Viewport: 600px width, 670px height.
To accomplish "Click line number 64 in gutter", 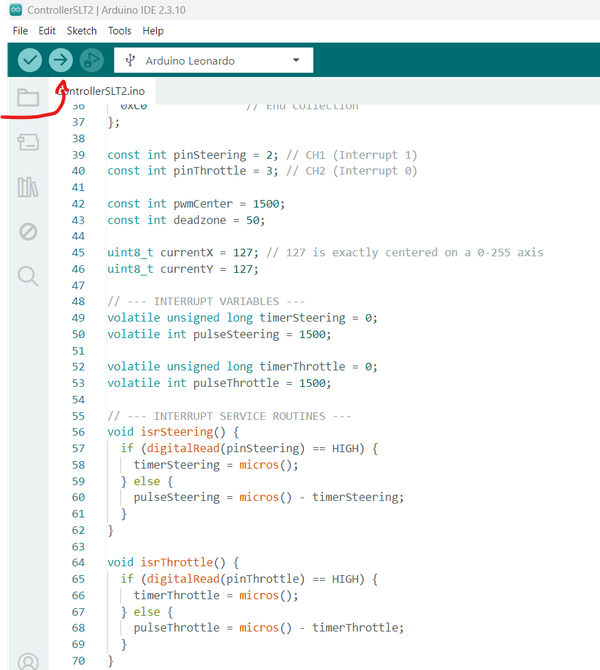I will pyautogui.click(x=78, y=562).
